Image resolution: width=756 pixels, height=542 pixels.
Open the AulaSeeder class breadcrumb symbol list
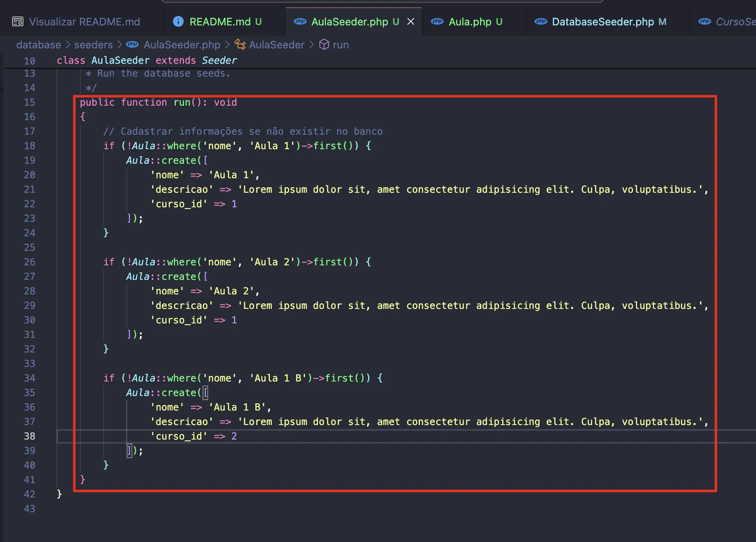(277, 45)
